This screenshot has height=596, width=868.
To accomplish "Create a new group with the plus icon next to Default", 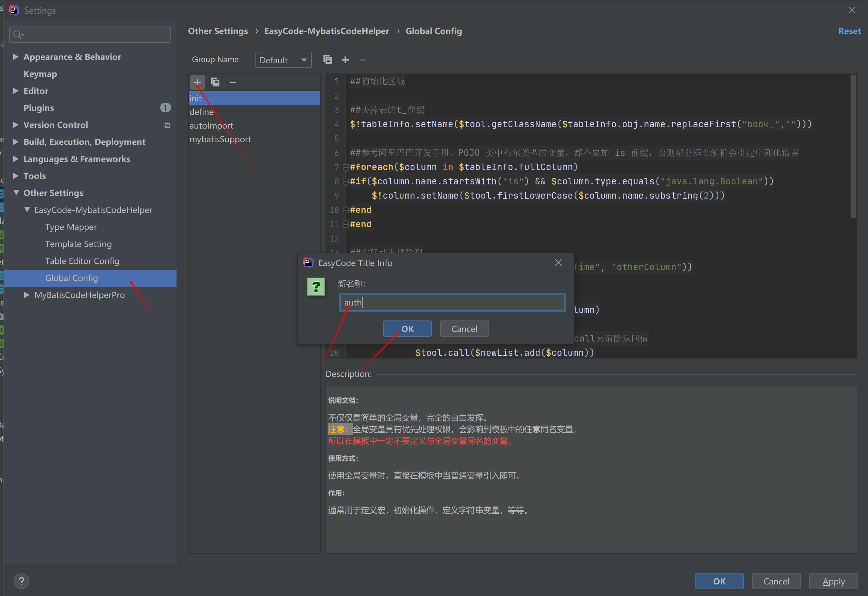I will coord(345,60).
